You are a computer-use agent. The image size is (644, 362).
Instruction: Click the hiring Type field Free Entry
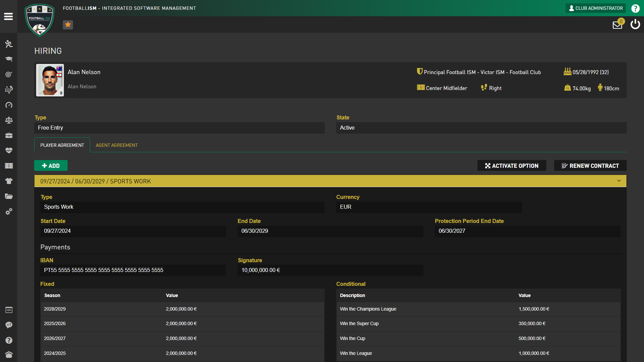(179, 128)
